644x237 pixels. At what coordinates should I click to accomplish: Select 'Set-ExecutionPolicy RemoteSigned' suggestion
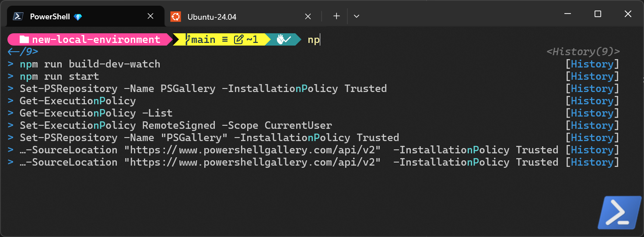click(x=175, y=126)
